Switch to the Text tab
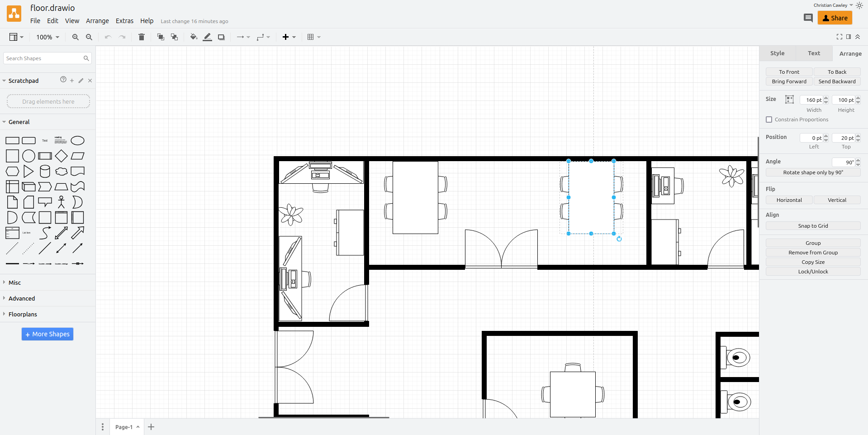 813,53
